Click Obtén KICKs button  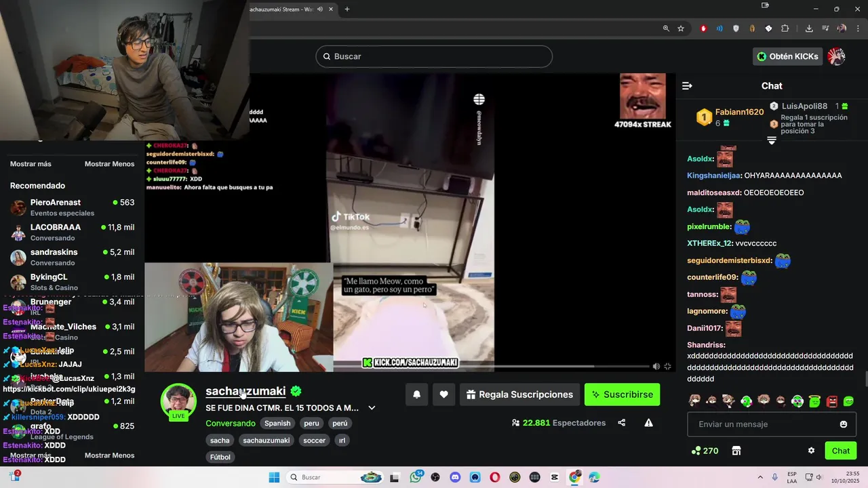pos(788,56)
